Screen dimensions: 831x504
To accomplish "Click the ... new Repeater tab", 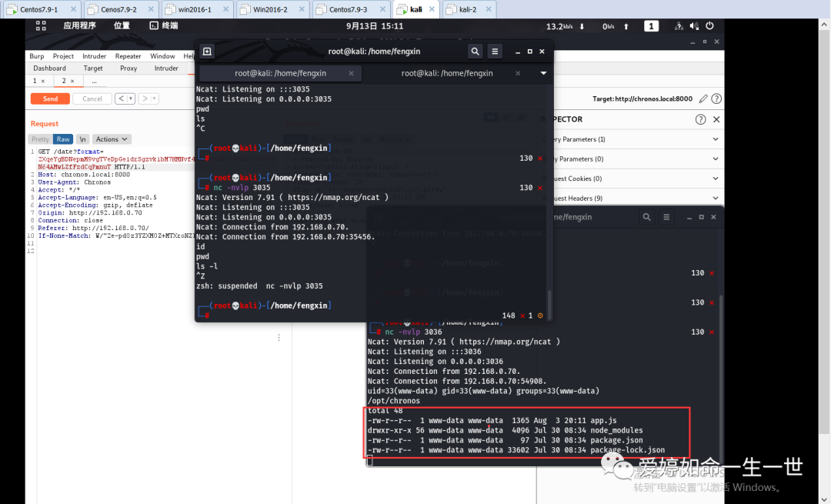I will tap(95, 81).
